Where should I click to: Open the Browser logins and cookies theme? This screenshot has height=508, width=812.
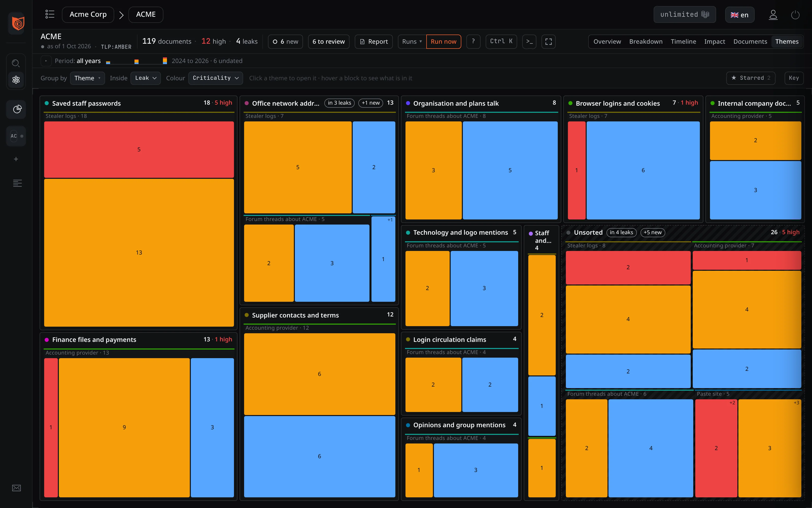click(617, 103)
